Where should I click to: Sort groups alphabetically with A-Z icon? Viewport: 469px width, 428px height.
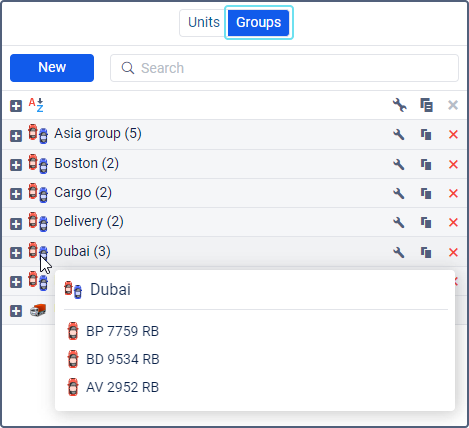point(36,105)
